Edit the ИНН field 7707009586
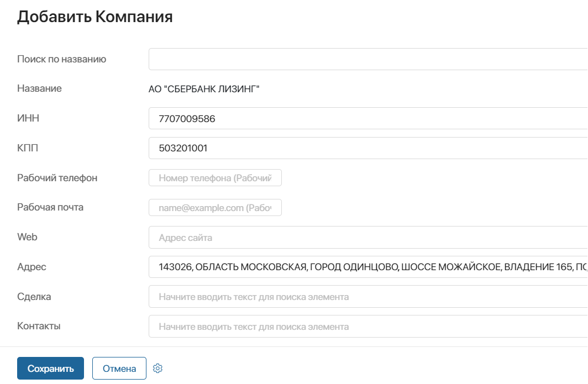The height and width of the screenshot is (384, 588). (368, 118)
